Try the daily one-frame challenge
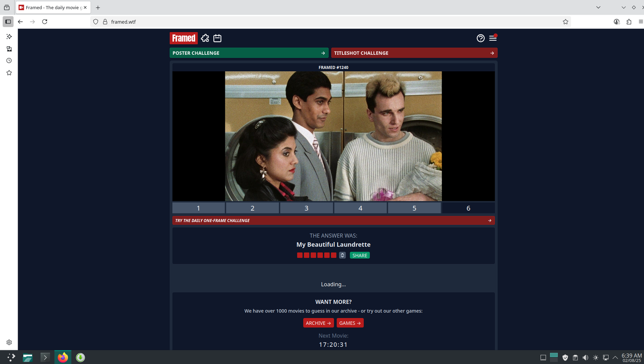644x364 pixels. pos(333,220)
